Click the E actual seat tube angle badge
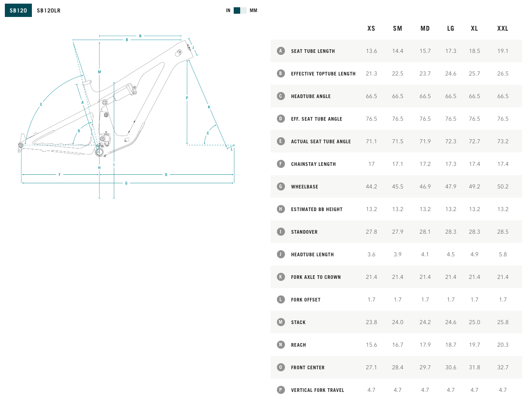The width and height of the screenshot is (532, 404). coord(281,141)
